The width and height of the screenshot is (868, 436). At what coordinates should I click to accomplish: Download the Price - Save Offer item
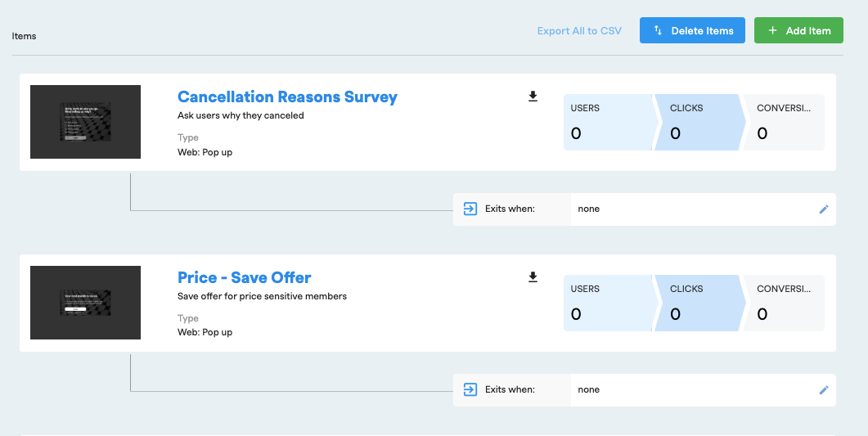(533, 277)
